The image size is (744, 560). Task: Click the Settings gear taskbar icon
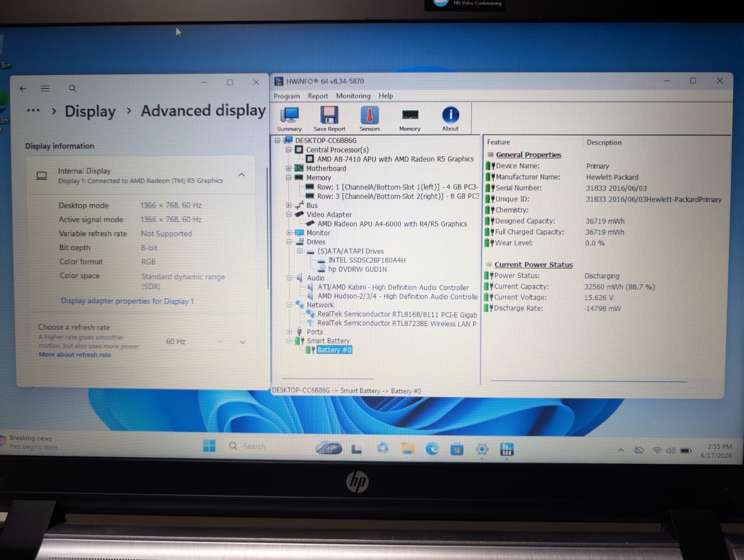point(482,449)
